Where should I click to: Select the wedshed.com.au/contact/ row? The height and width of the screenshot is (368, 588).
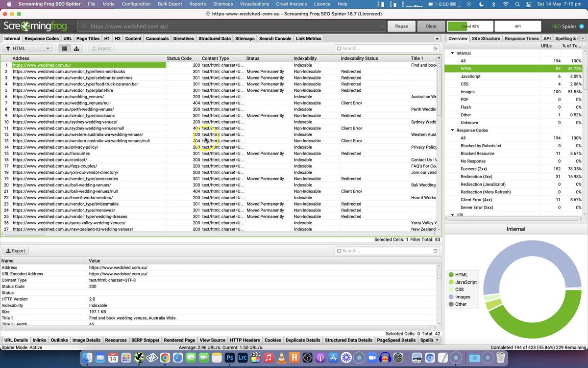(219, 160)
